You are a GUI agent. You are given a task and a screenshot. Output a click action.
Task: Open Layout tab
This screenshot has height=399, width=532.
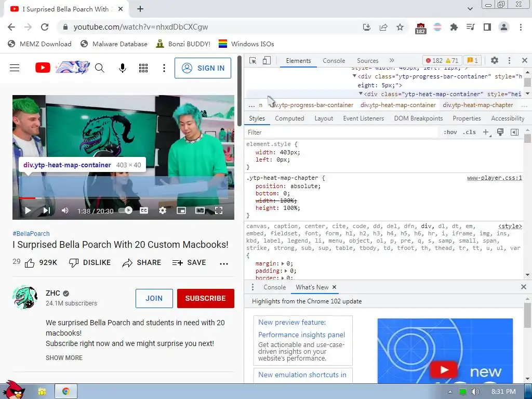[x=324, y=118]
